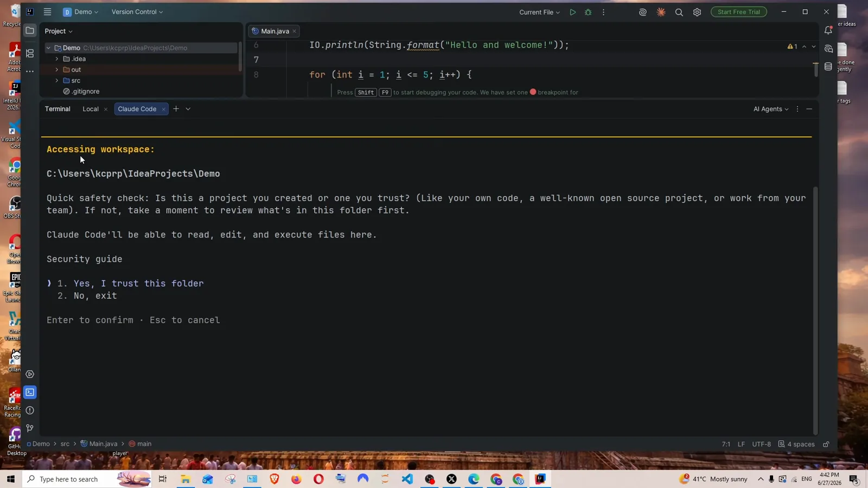Toggle the read-only lock in the status bar
Image resolution: width=868 pixels, height=488 pixels.
826,444
